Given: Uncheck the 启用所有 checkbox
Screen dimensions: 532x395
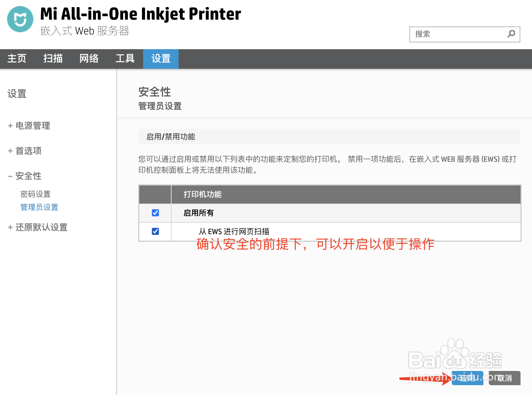Looking at the screenshot, I should (x=155, y=213).
